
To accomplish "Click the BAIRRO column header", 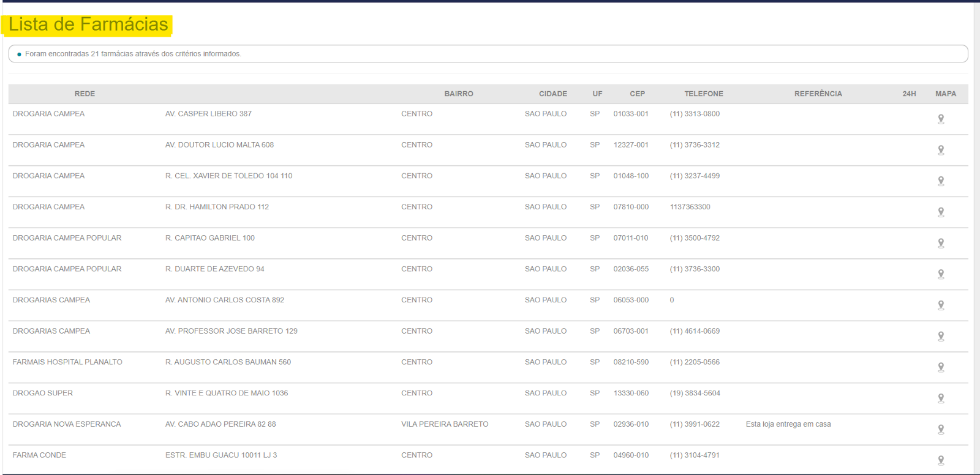I will click(458, 94).
